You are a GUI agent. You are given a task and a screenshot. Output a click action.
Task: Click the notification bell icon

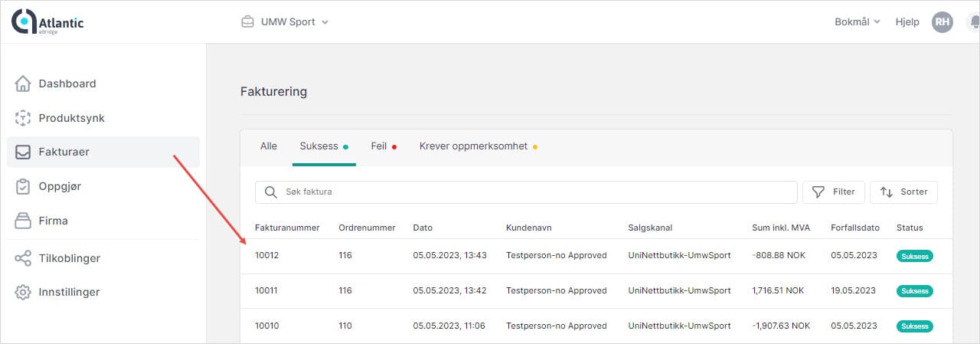[x=972, y=22]
